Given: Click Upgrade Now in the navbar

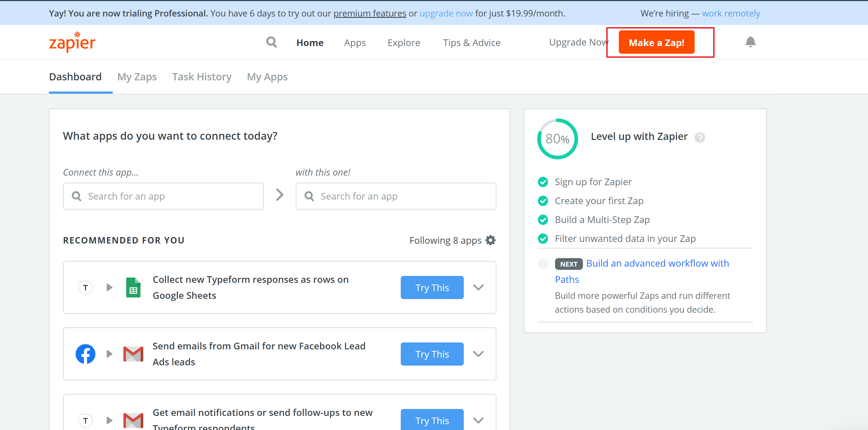Looking at the screenshot, I should click(579, 42).
